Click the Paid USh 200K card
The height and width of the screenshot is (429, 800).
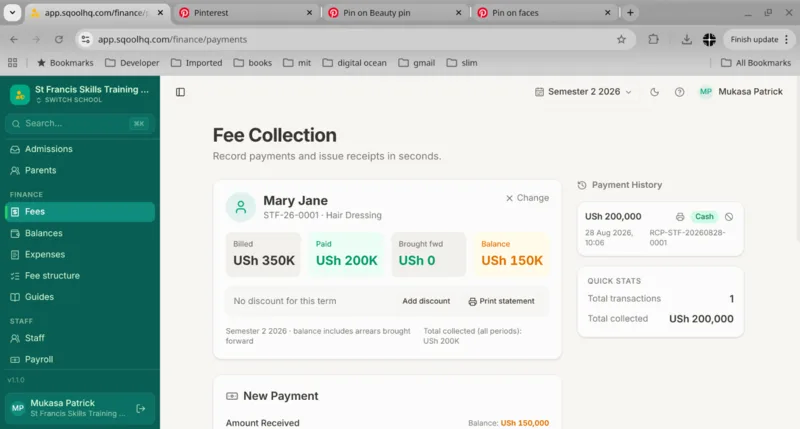point(346,255)
